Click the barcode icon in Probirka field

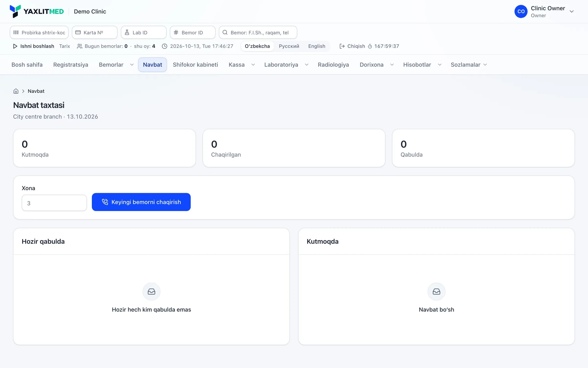pyautogui.click(x=16, y=32)
